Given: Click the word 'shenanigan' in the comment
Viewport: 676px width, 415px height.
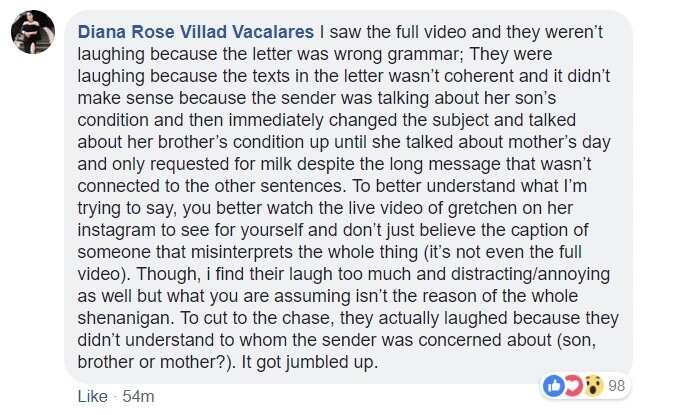Looking at the screenshot, I should 126,318.
